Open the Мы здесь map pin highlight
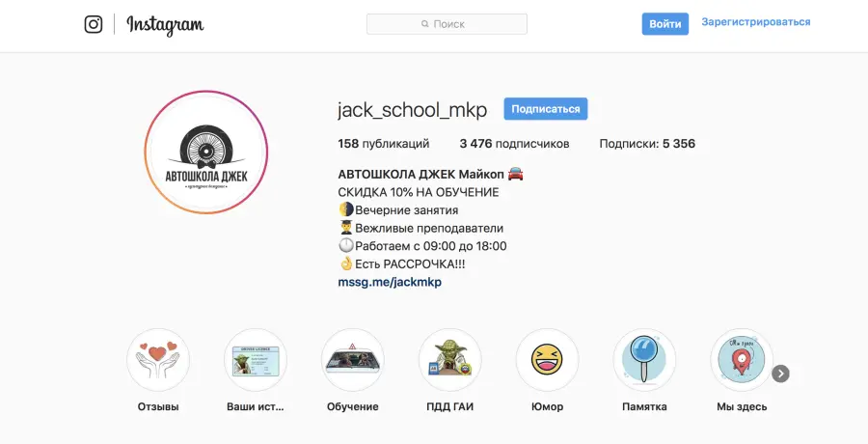This screenshot has height=444, width=868. (x=742, y=360)
